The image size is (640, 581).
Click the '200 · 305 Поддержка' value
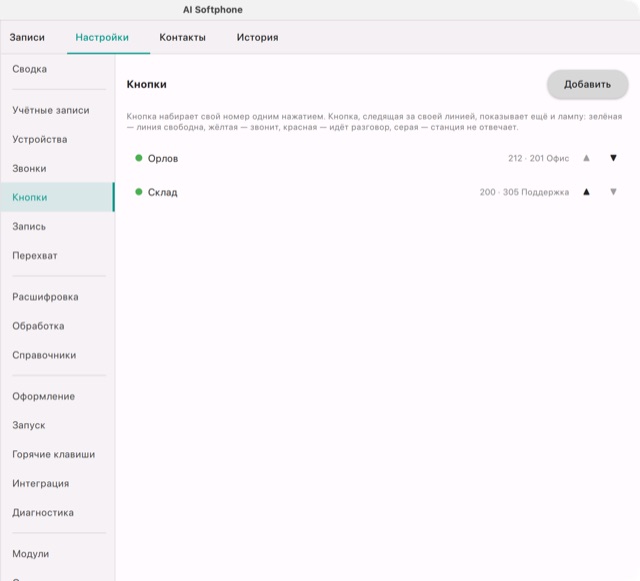click(524, 192)
